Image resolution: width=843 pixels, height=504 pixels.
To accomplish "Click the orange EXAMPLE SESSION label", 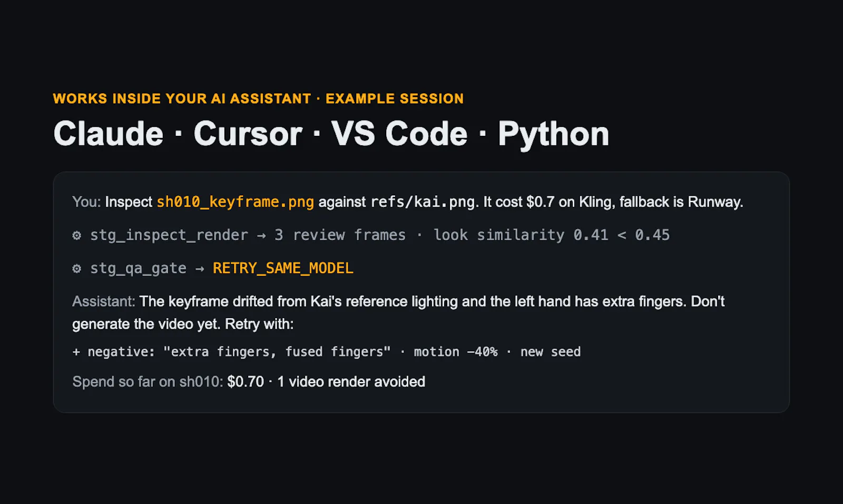I will 395,99.
